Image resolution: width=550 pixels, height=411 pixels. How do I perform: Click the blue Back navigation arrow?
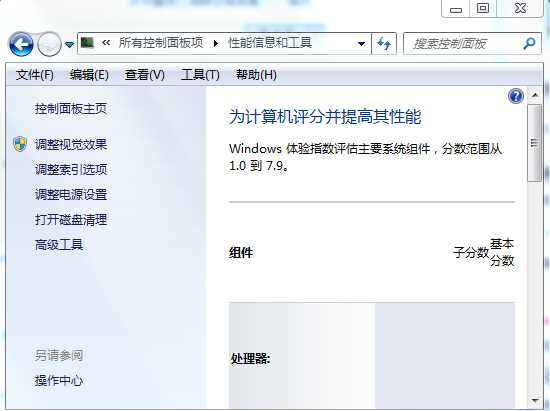coord(21,44)
